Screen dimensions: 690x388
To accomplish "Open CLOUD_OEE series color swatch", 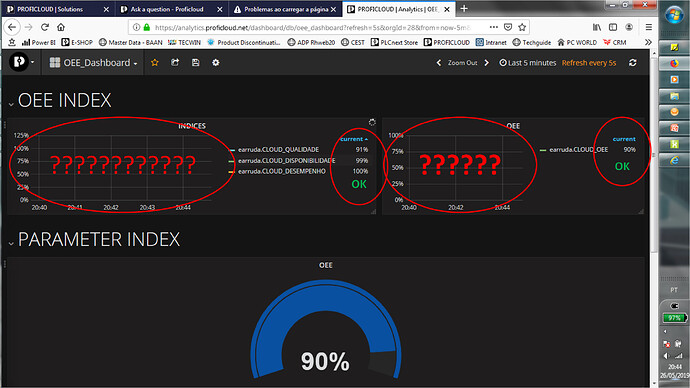I will (543, 150).
